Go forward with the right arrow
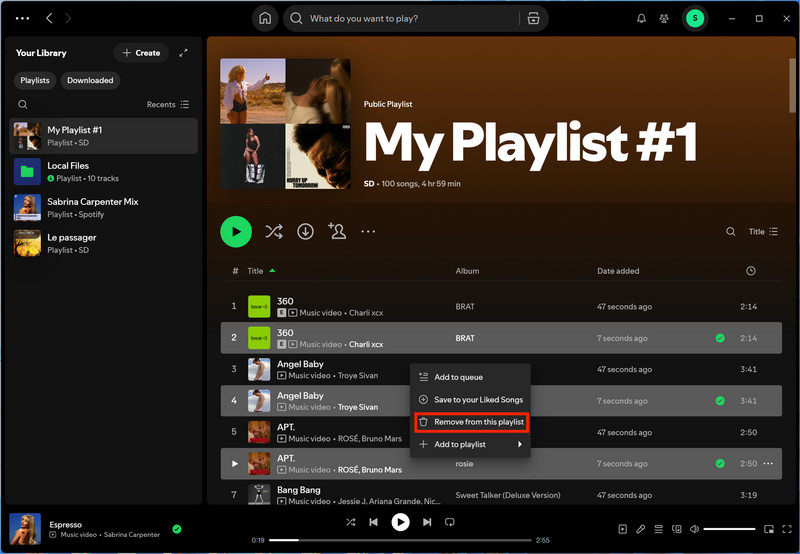800x554 pixels. point(68,18)
